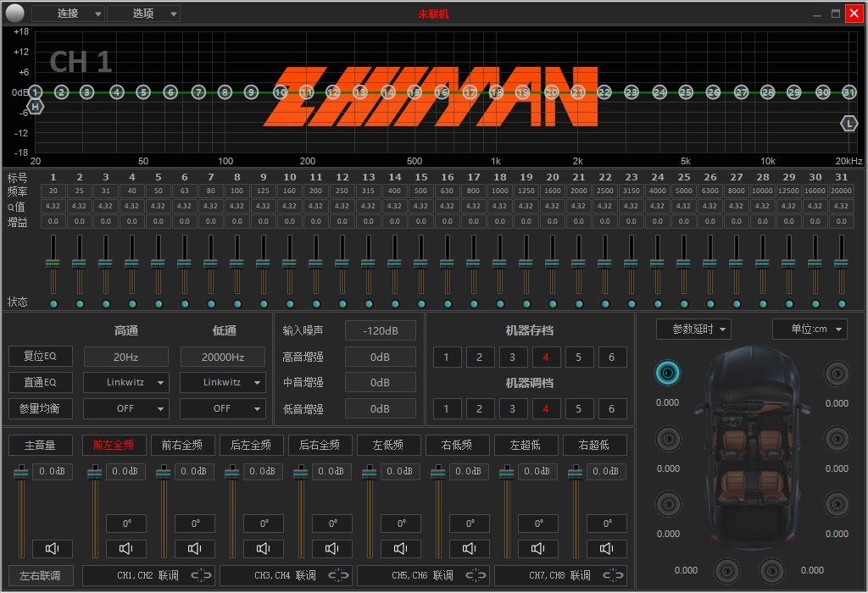Screen dimensions: 868x593
Task: Click the 复位EQ reset button
Action: coord(41,356)
